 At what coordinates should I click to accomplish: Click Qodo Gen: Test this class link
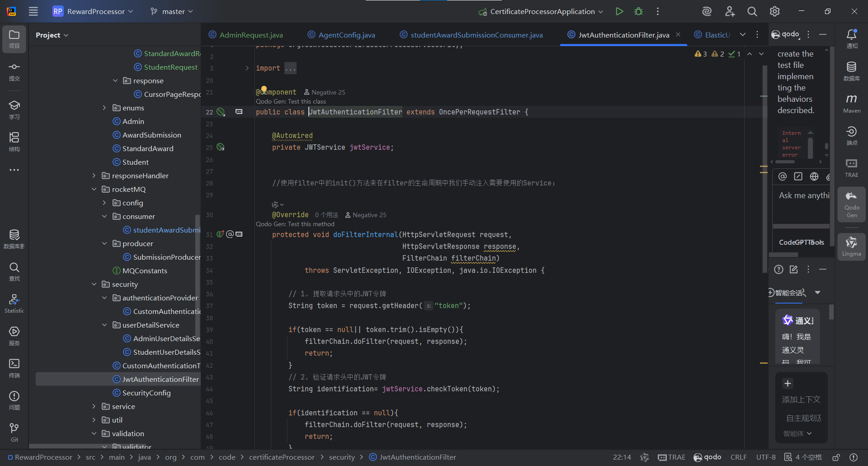291,102
